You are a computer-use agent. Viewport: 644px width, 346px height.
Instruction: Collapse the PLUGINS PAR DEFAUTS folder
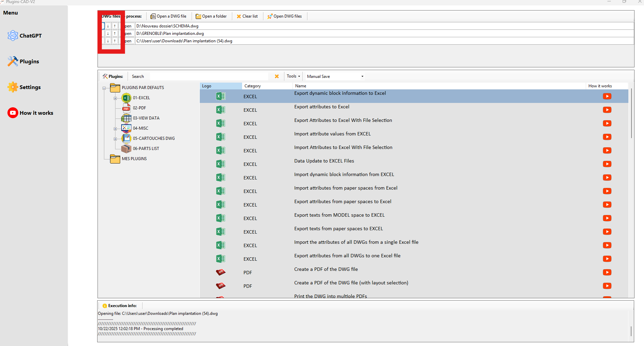[x=104, y=88]
